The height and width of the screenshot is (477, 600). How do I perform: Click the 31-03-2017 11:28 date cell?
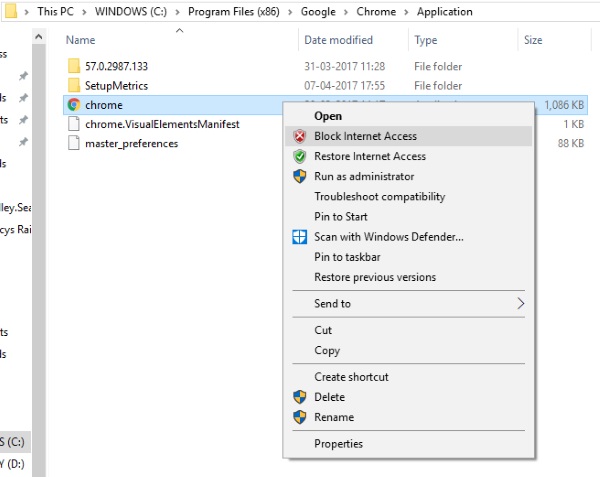[344, 66]
